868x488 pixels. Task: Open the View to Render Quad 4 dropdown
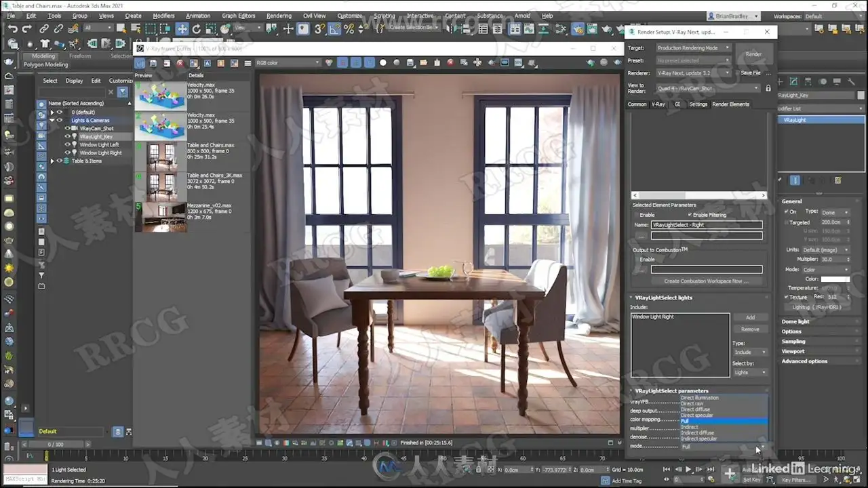[707, 88]
